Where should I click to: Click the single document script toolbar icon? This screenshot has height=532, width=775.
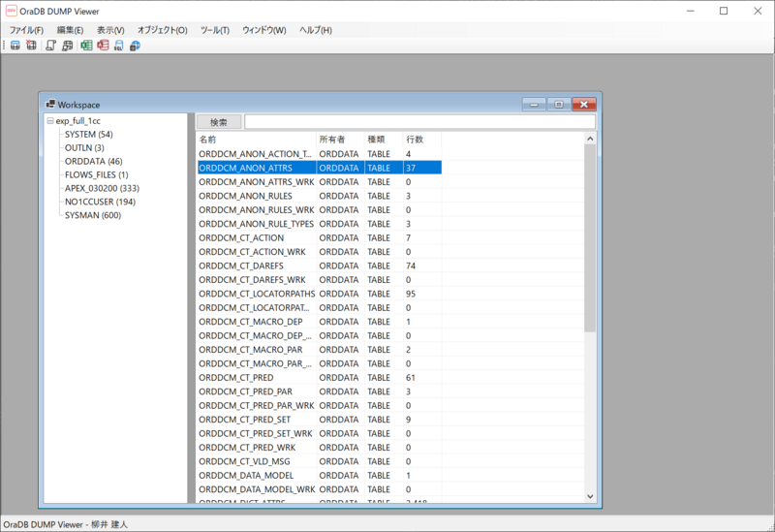tap(50, 46)
